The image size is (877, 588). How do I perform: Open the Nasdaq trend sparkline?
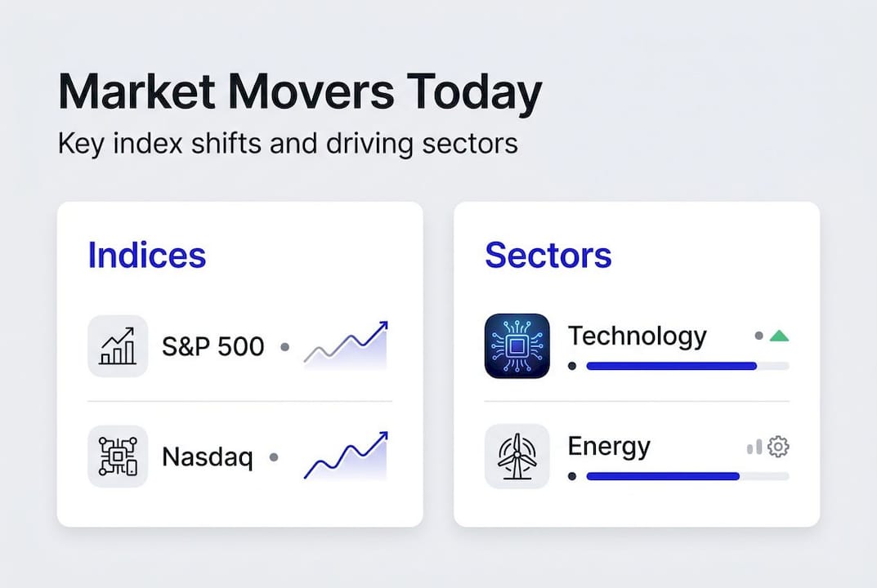click(347, 456)
